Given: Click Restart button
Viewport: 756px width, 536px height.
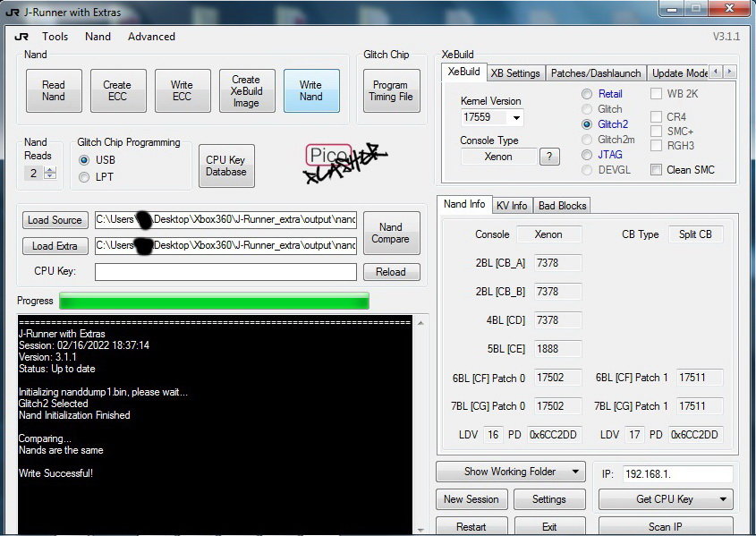Looking at the screenshot, I should point(471,526).
